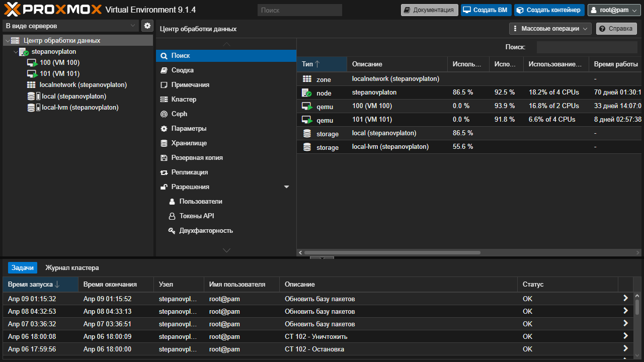Expand task details for Апр 09 01:15:32
This screenshot has width=644, height=362.
coord(625,298)
